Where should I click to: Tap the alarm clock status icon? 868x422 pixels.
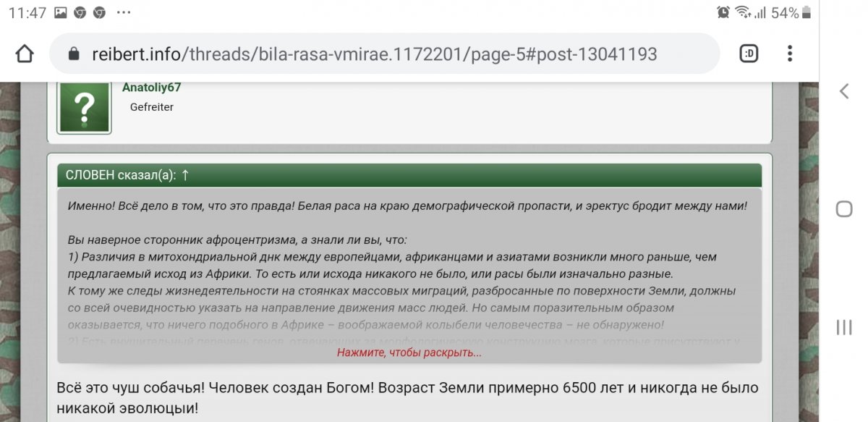(x=723, y=12)
